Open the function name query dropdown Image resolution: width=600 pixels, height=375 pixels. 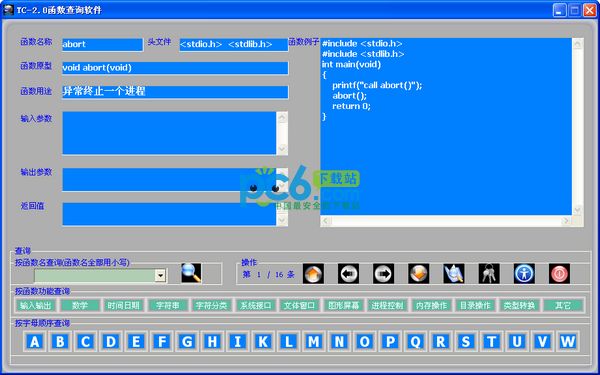[160, 275]
